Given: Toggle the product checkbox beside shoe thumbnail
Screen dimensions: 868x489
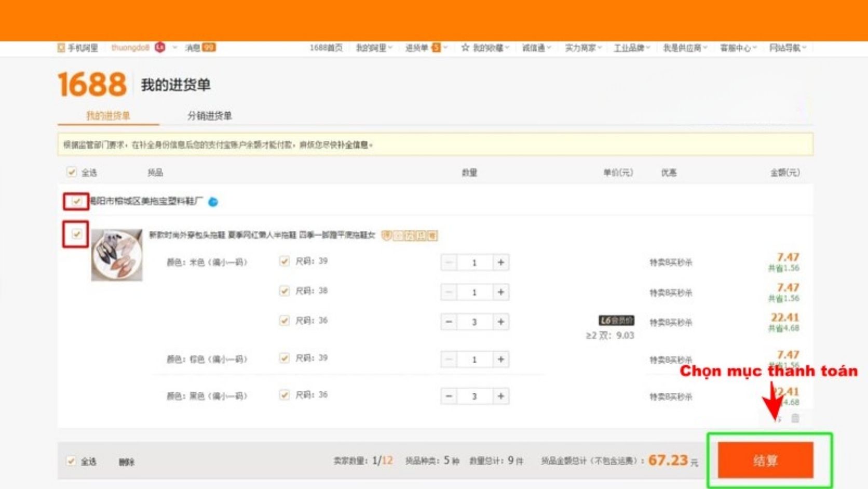Looking at the screenshot, I should coord(77,234).
